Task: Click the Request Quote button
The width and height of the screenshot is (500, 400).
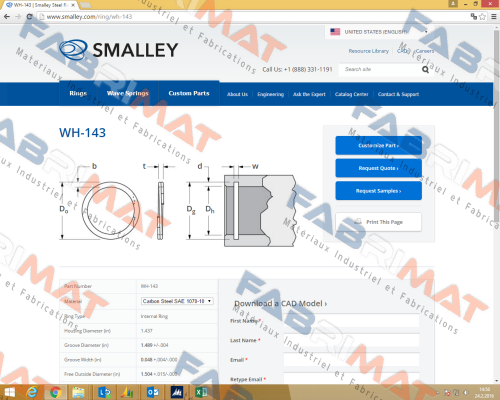Action: tap(378, 168)
